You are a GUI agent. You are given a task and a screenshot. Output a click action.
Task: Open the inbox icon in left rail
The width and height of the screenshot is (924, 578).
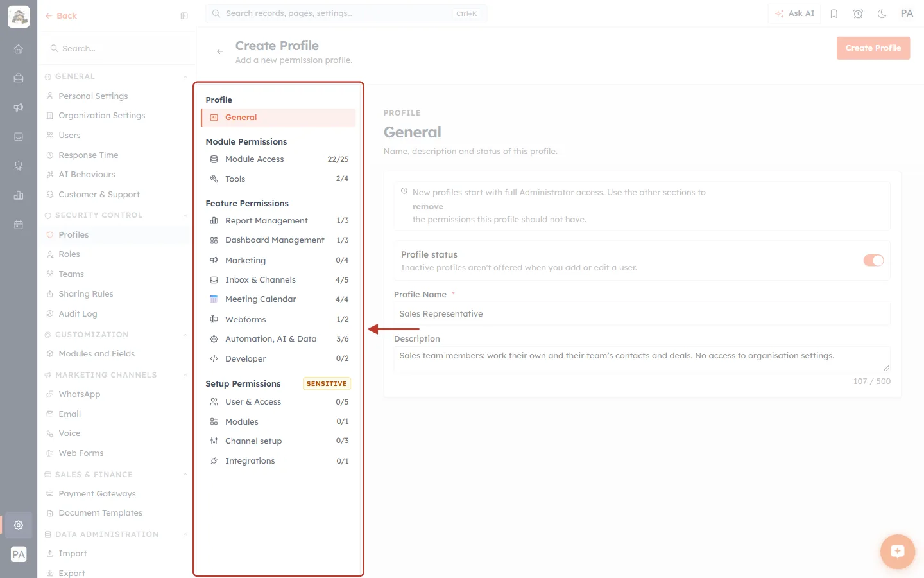pyautogui.click(x=19, y=137)
